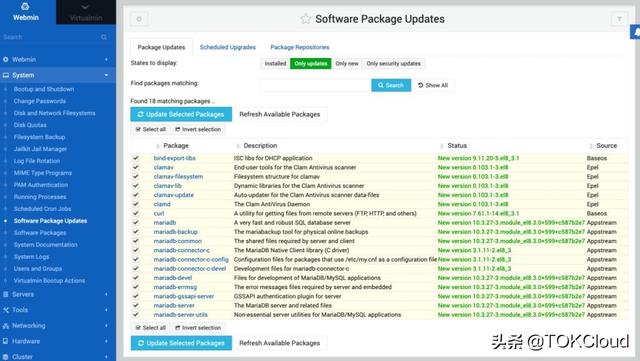Image resolution: width=640 pixels, height=361 pixels.
Task: Click the top Invert selection button
Action: coord(198,129)
